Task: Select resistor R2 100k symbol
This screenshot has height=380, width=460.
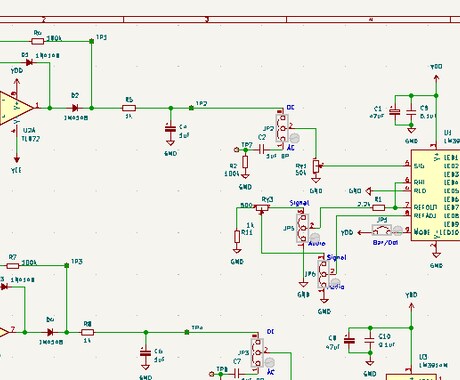Action: pyautogui.click(x=245, y=162)
